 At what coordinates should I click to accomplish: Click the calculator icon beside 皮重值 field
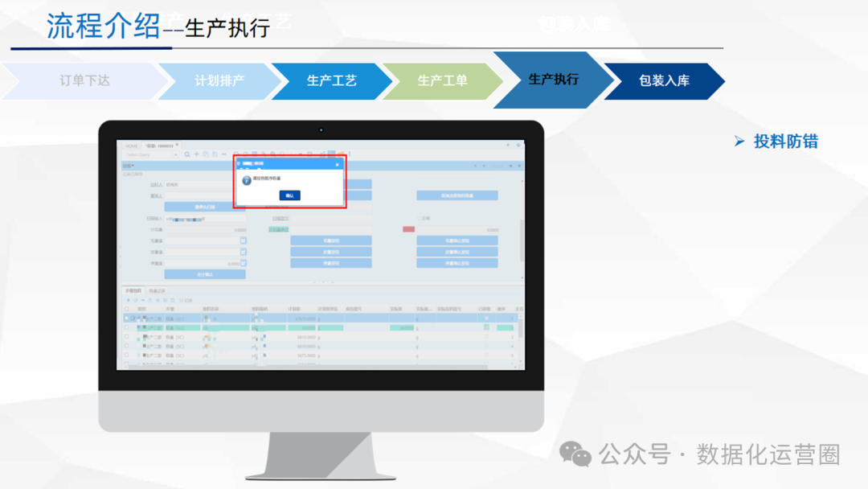pos(243,252)
